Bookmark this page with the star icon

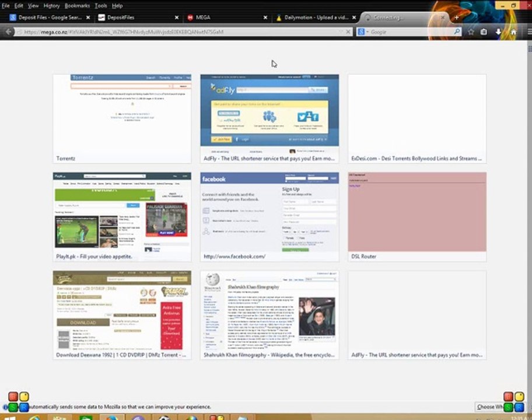point(471,32)
